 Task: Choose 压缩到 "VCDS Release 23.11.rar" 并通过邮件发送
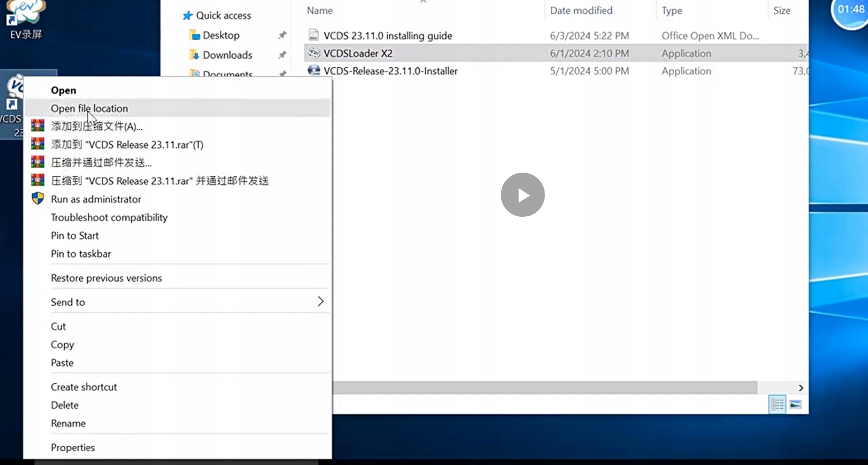(160, 180)
